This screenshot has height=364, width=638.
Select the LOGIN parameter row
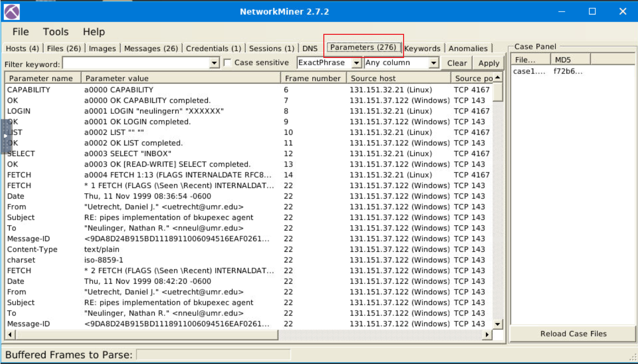(249, 111)
